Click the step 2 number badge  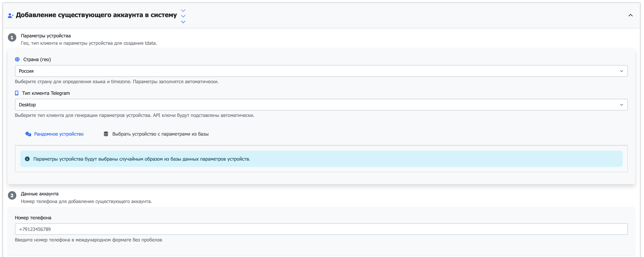click(x=12, y=195)
